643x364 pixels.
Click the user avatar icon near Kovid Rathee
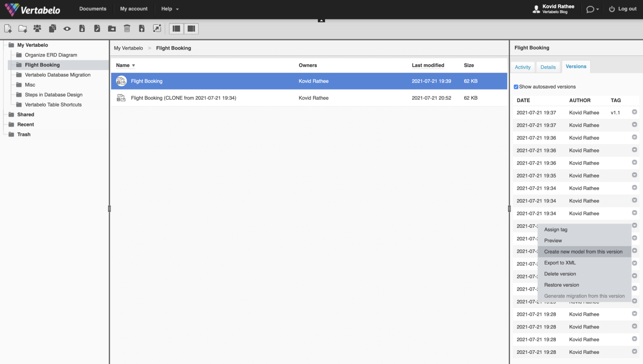coord(536,9)
